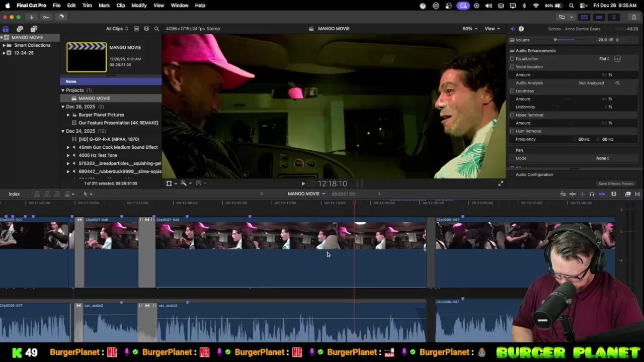Open the enhancements wand menu in viewer

(x=186, y=184)
